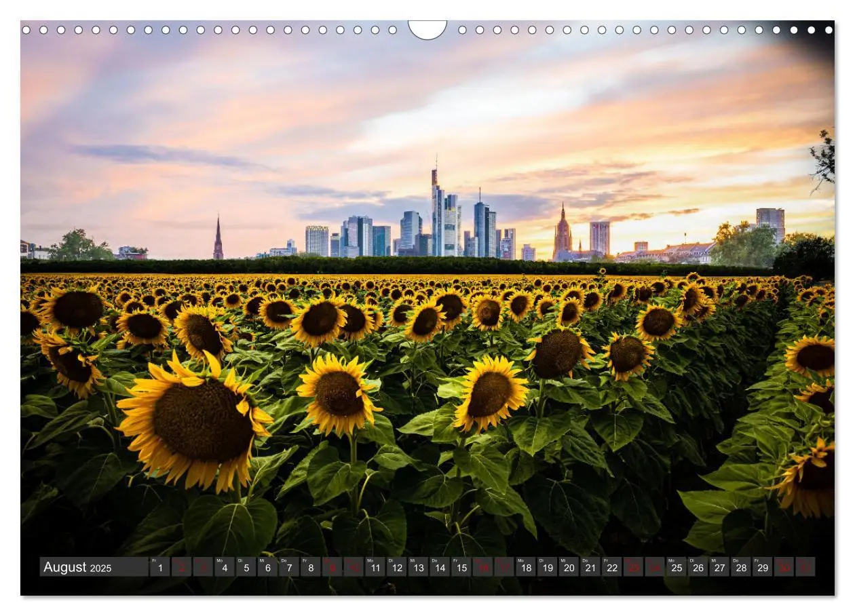Select the red Sunday 17 date cell
855x616 pixels.
504,567
